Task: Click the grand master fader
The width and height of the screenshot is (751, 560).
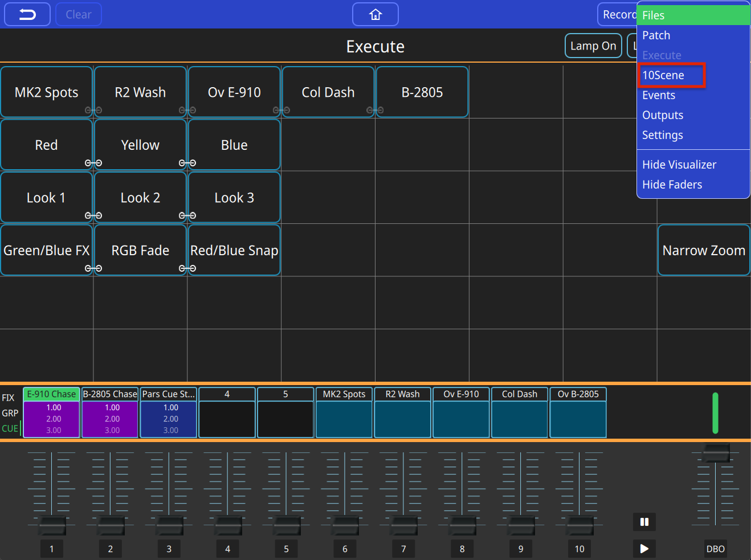Action: 715,453
